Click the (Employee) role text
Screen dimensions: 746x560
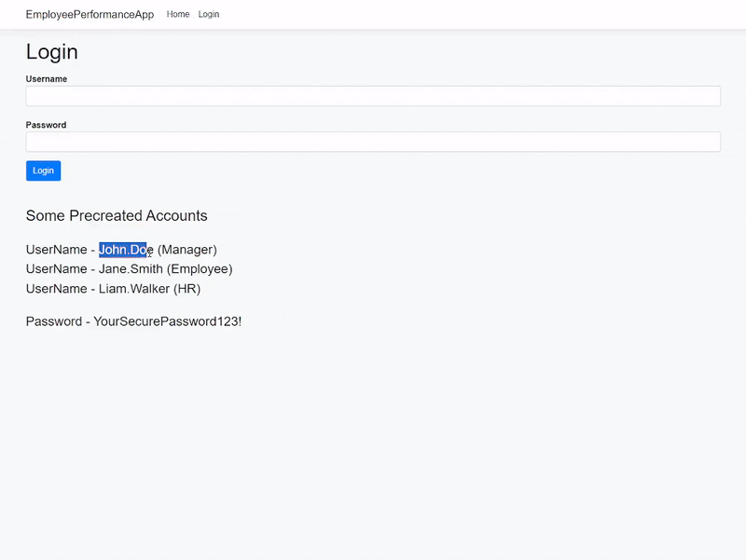[x=200, y=269]
